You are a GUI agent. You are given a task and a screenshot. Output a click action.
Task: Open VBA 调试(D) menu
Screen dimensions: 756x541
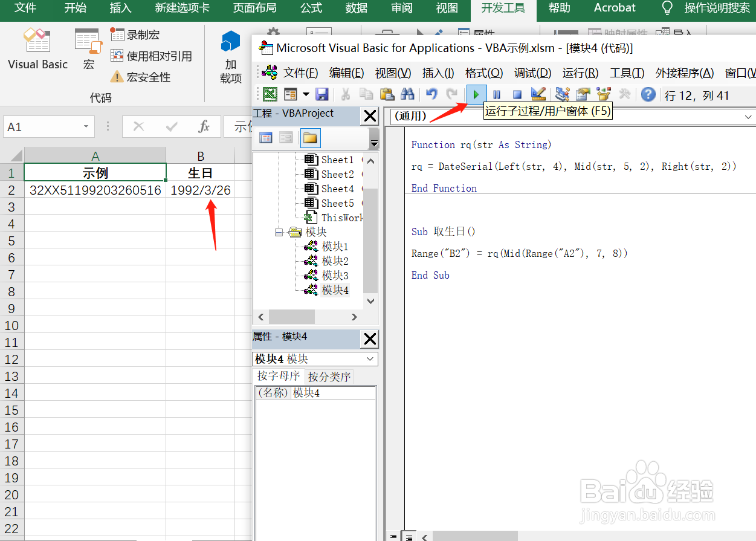[x=532, y=73]
